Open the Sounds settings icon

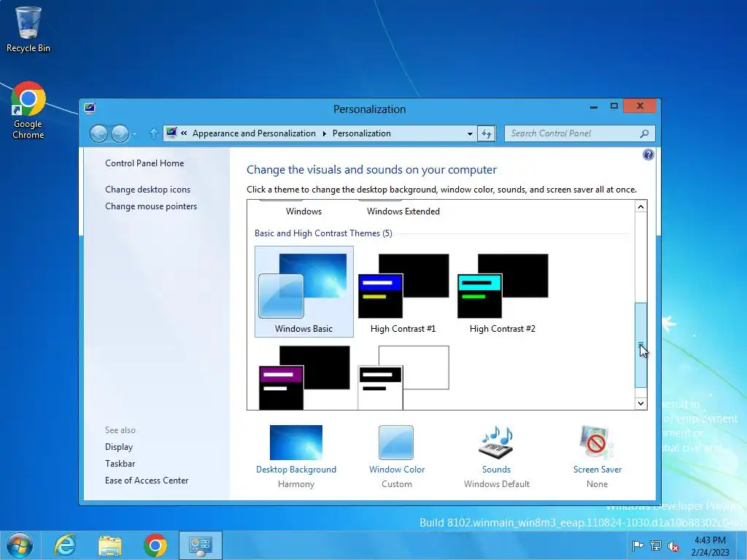[x=496, y=443]
